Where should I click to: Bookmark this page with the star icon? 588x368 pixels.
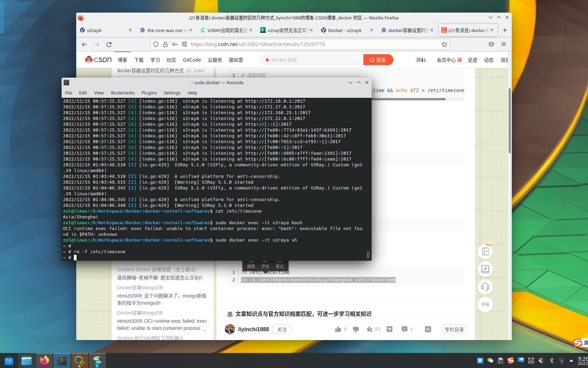(x=444, y=44)
